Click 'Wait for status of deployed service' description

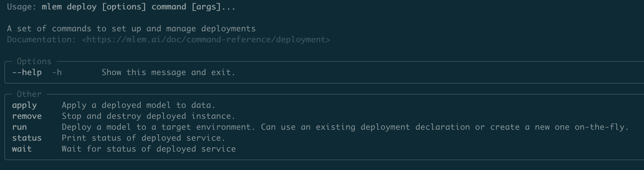[148, 149]
